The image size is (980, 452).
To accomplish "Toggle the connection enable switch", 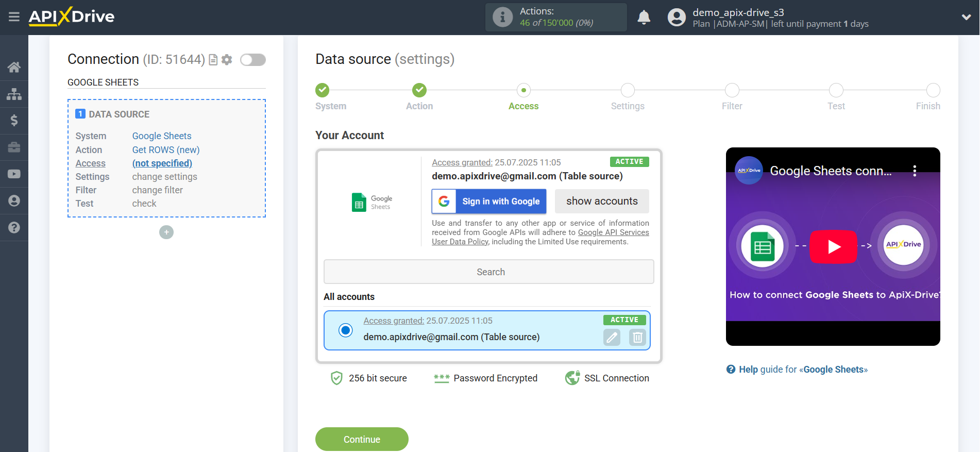I will tap(253, 60).
